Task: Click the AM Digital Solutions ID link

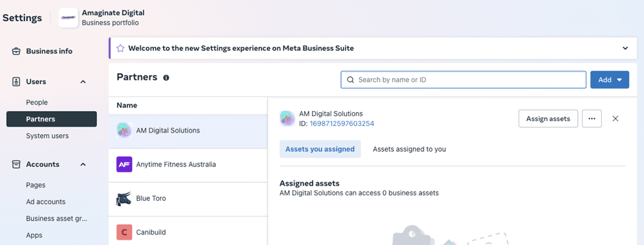Action: point(341,123)
